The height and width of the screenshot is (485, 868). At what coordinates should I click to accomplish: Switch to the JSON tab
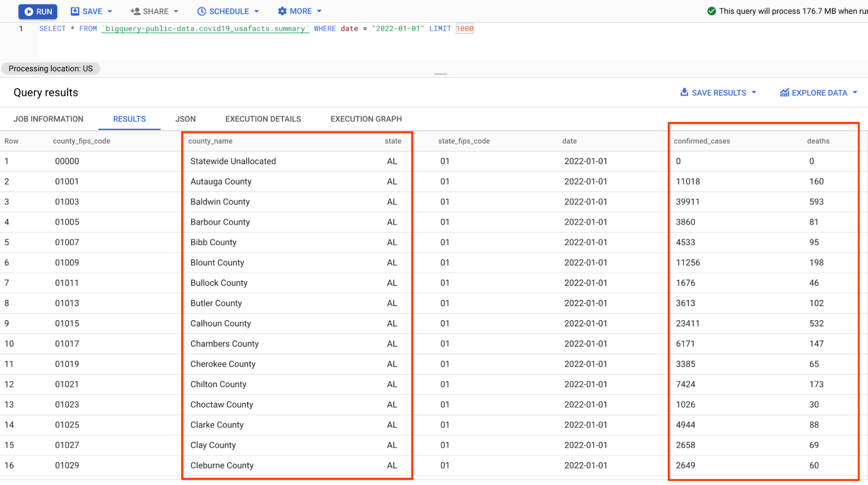(186, 118)
